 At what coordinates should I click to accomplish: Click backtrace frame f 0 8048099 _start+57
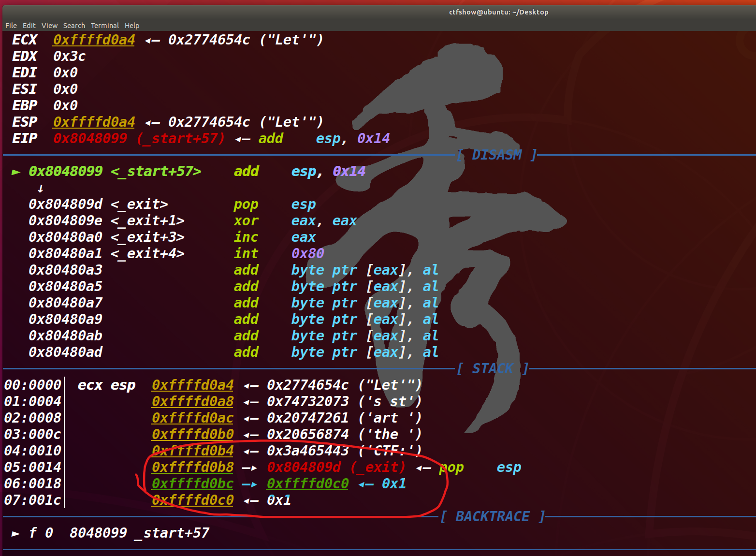point(119,533)
